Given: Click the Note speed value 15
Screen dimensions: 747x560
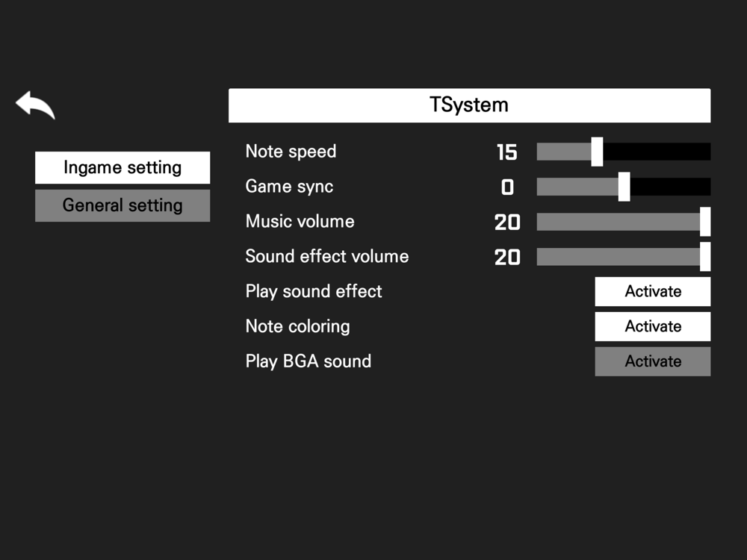Looking at the screenshot, I should click(506, 152).
